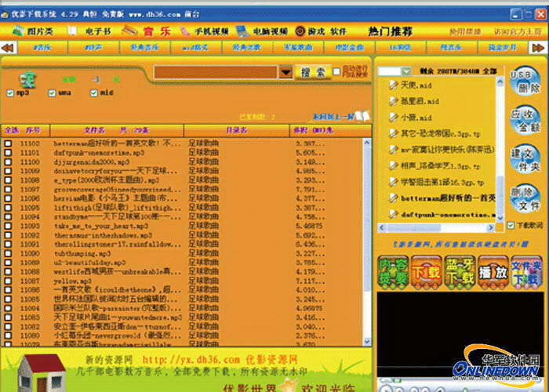Open the drive selector dropdown in device panel
The height and width of the screenshot is (392, 549).
(x=406, y=71)
